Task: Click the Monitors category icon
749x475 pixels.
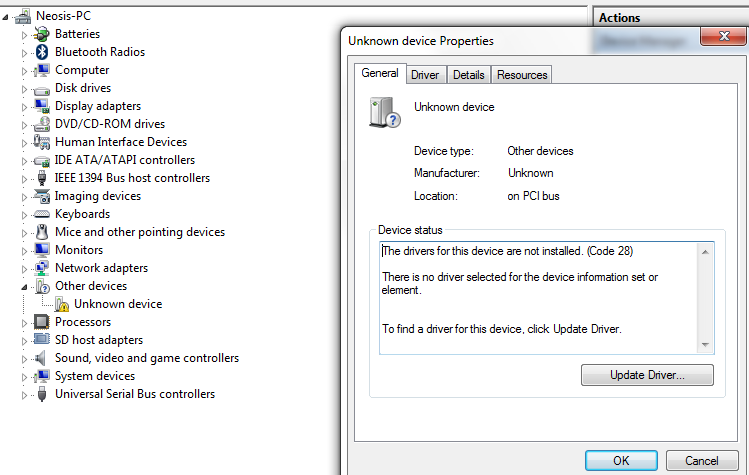Action: pyautogui.click(x=42, y=250)
